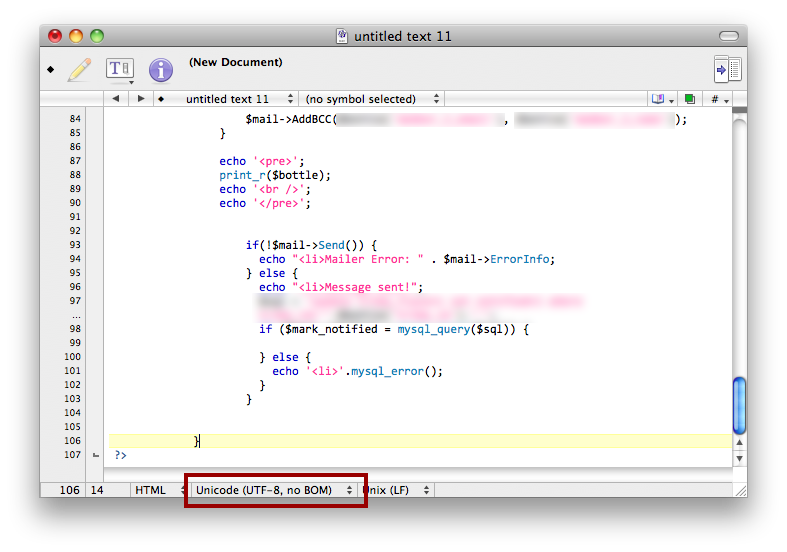
Task: Click the vertical scrollbar blue thumb
Action: coord(739,405)
